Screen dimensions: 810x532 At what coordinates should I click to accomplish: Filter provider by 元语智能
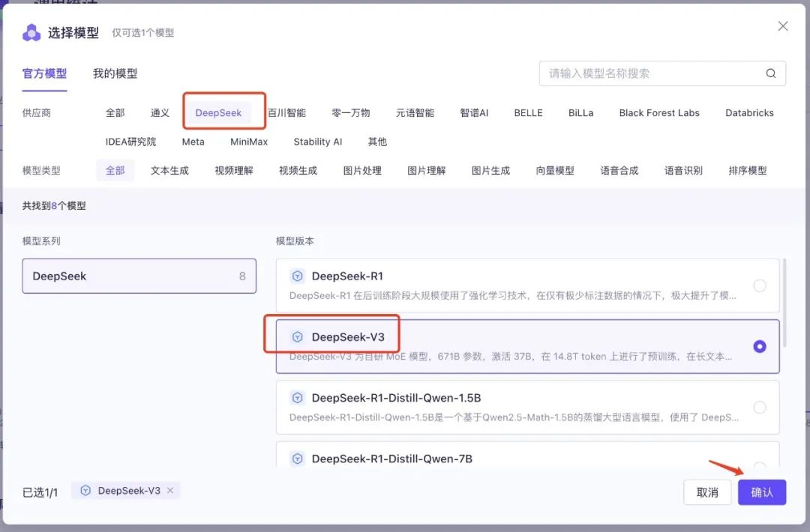415,112
